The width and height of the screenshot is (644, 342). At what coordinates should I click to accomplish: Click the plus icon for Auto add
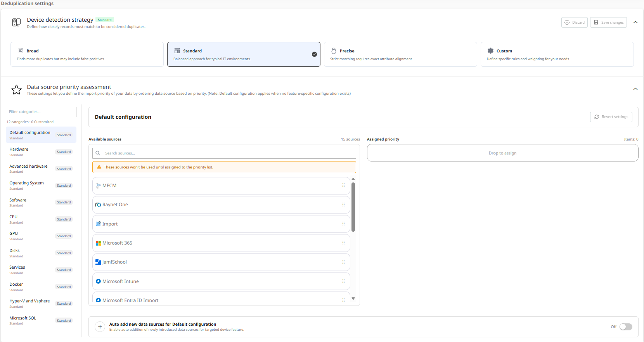pyautogui.click(x=100, y=327)
